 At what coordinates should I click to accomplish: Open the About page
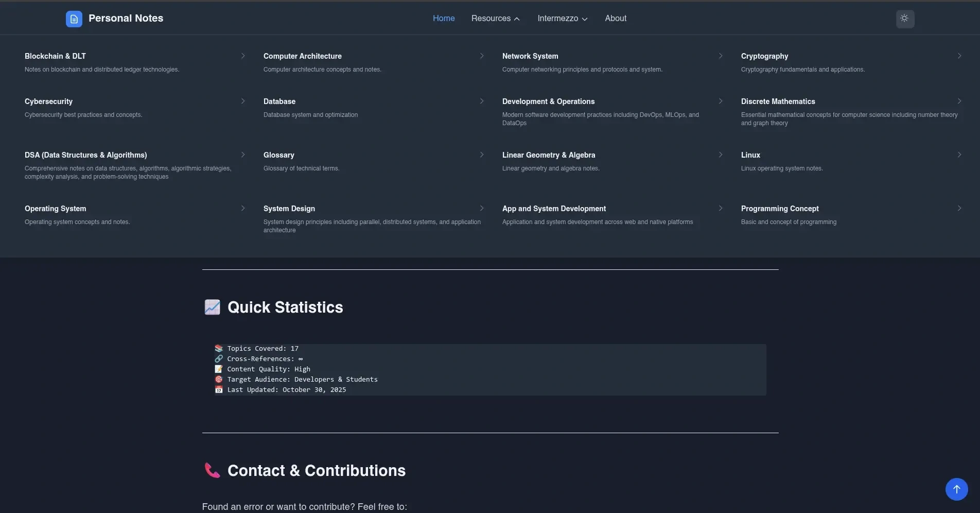[x=616, y=19]
